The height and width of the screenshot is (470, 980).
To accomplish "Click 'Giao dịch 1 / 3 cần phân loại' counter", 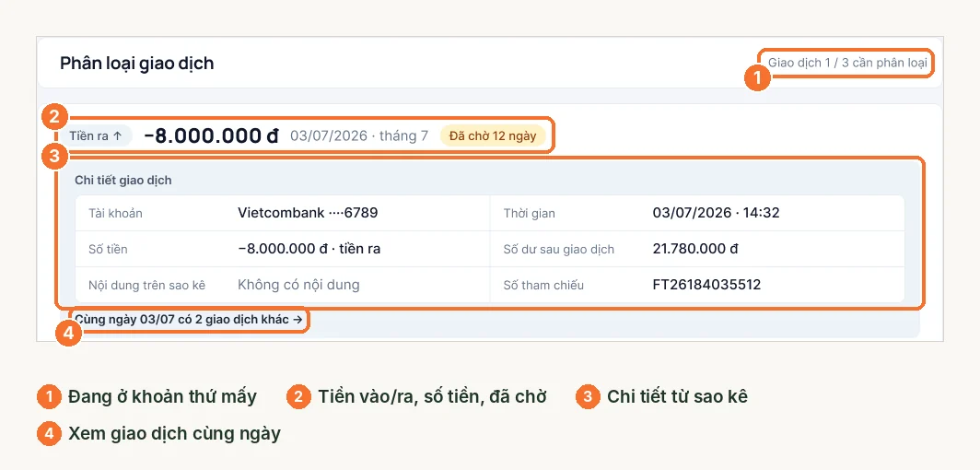I will [847, 63].
